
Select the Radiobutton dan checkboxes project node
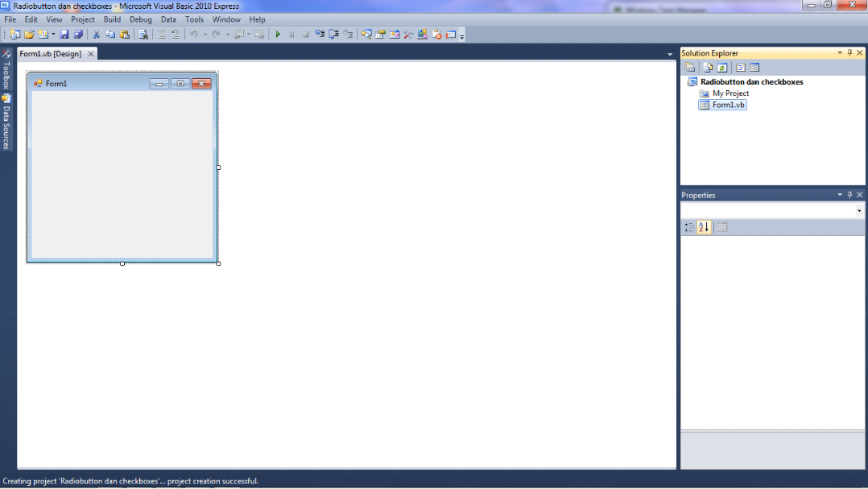point(752,82)
